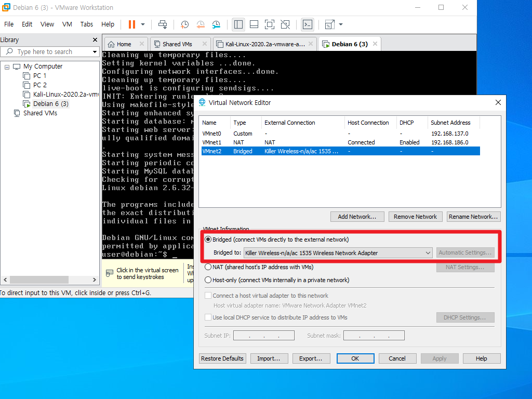Click the Subnet mask field
This screenshot has height=399, width=532.
(x=374, y=336)
